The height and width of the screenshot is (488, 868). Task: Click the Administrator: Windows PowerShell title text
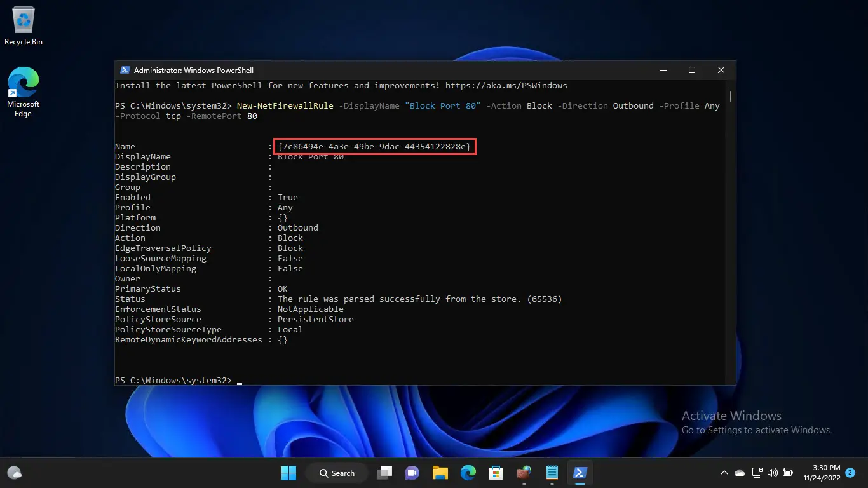pyautogui.click(x=194, y=71)
